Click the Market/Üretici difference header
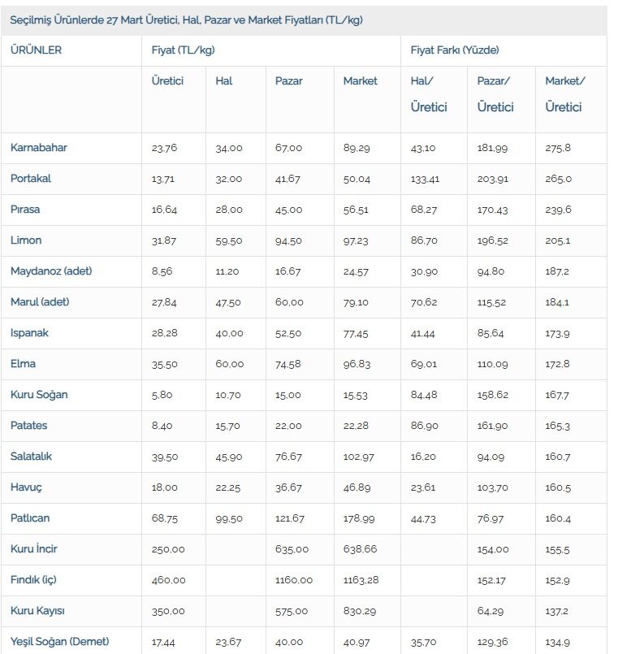644x654 pixels. [565, 94]
